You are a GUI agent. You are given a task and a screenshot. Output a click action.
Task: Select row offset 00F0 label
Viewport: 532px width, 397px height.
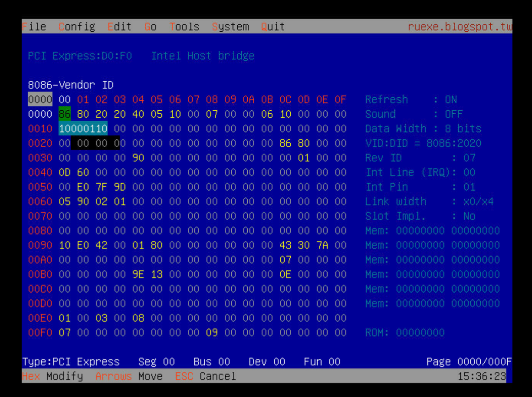(40, 333)
